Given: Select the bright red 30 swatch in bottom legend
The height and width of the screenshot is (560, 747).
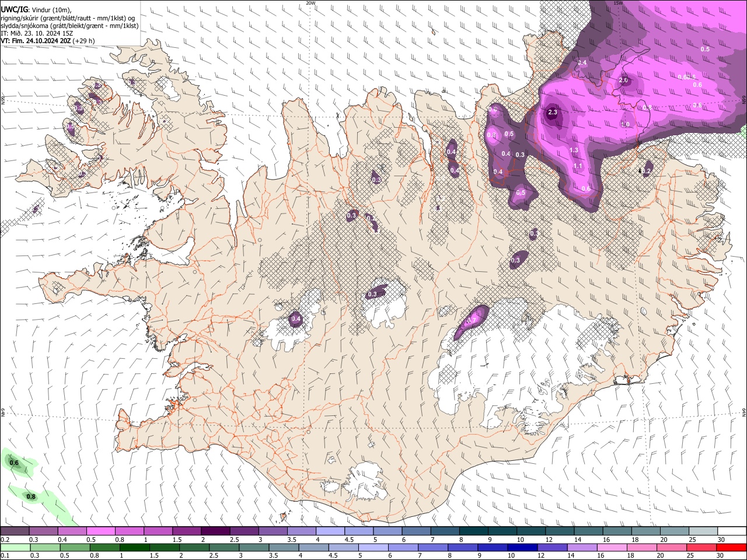Looking at the screenshot, I should click(x=732, y=548).
